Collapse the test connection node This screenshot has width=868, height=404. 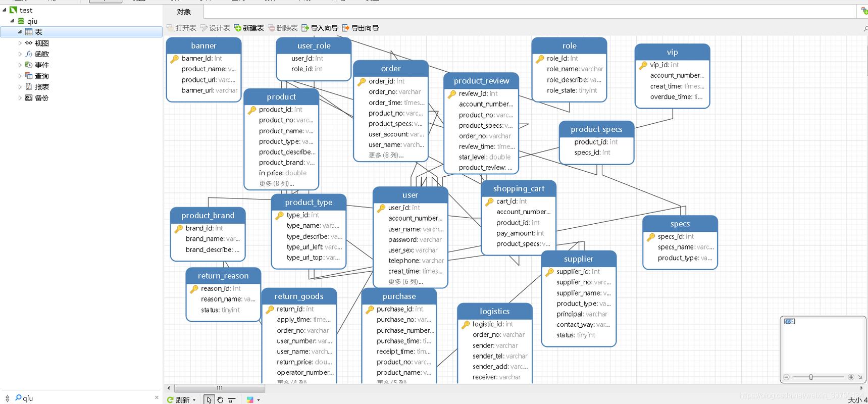[5, 10]
